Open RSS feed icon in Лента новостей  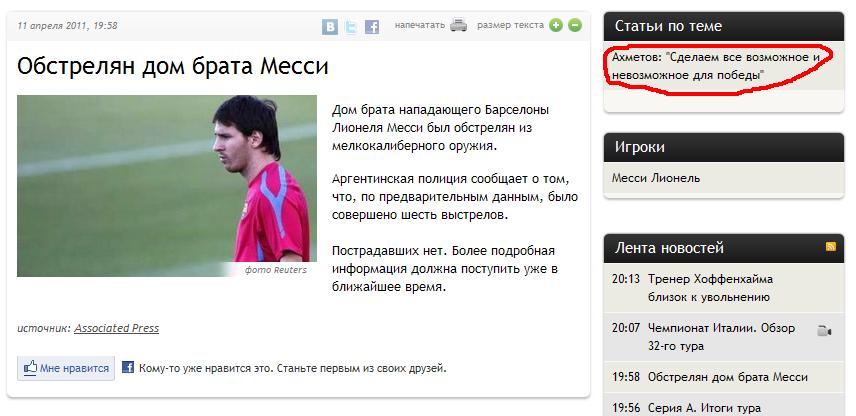tap(831, 247)
